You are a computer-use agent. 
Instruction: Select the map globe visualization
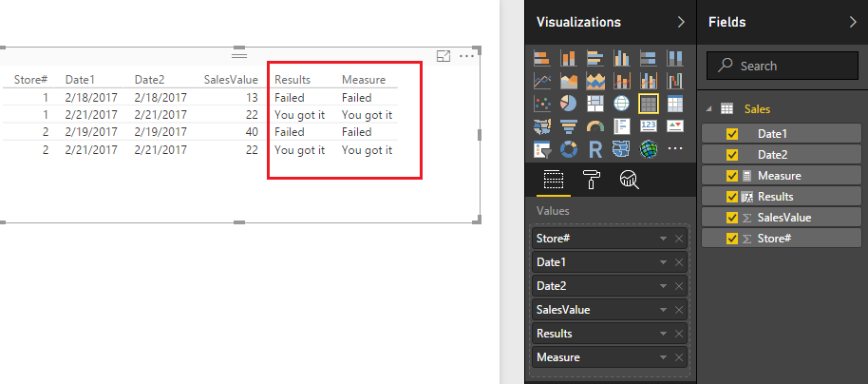click(x=622, y=104)
